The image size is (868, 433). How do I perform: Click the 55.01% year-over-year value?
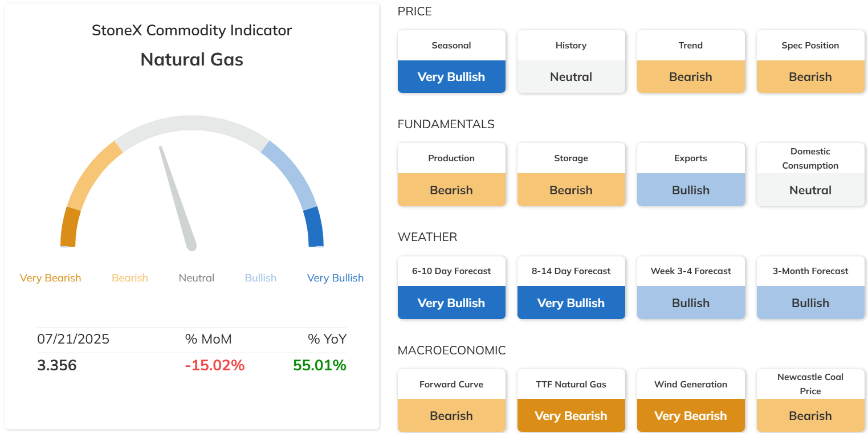click(x=320, y=365)
